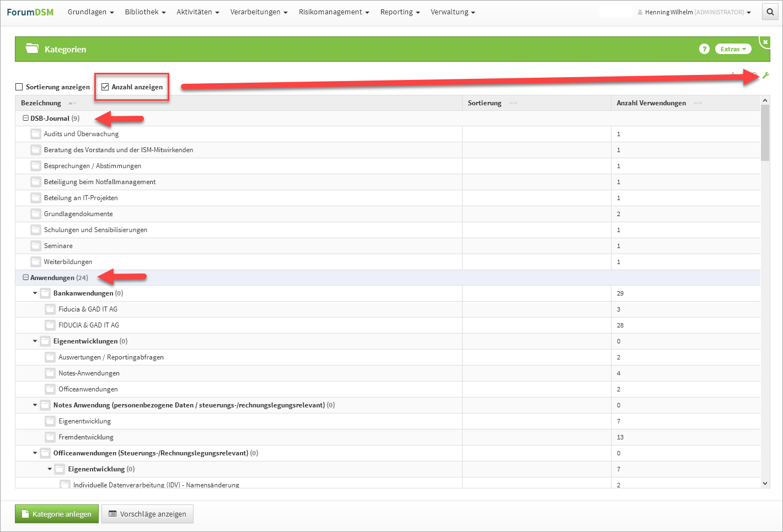Open the Bibliothek menu
783x532 pixels.
[x=145, y=12]
